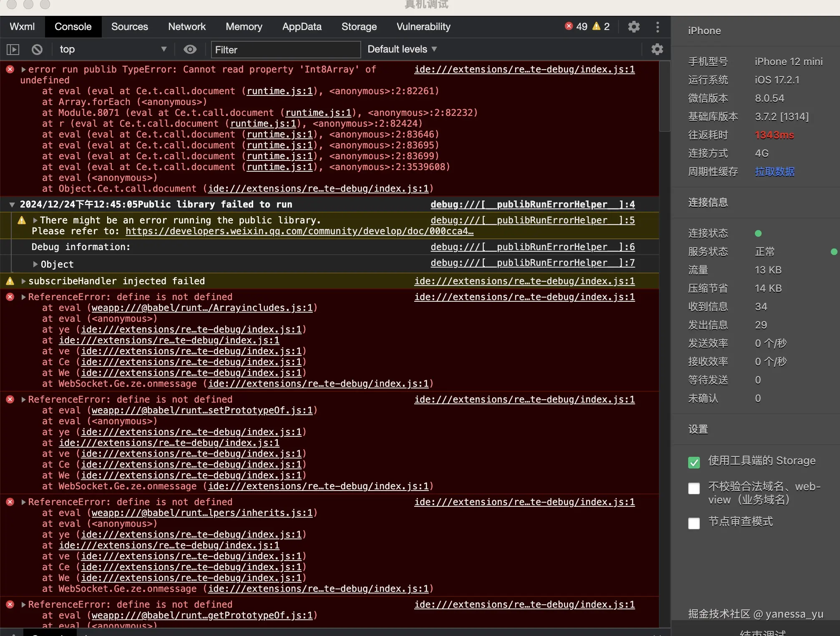Click the eye live expression icon
This screenshot has height=636, width=840.
coord(190,50)
